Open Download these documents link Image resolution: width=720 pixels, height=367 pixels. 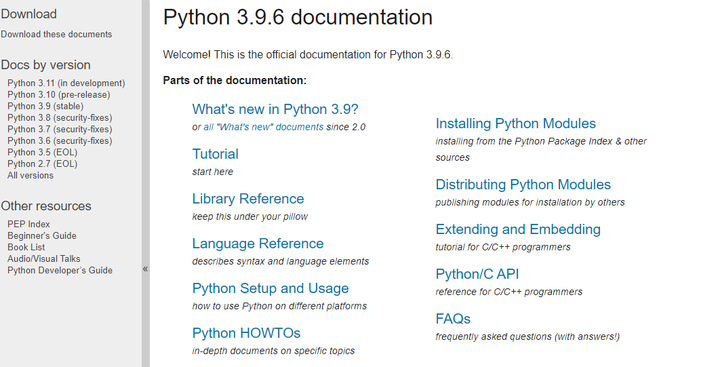56,34
